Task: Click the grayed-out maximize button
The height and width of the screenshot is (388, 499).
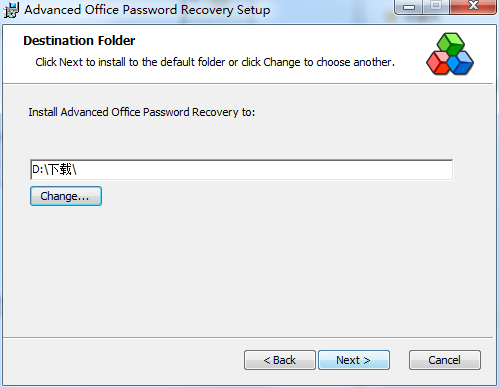Action: pyautogui.click(x=436, y=7)
